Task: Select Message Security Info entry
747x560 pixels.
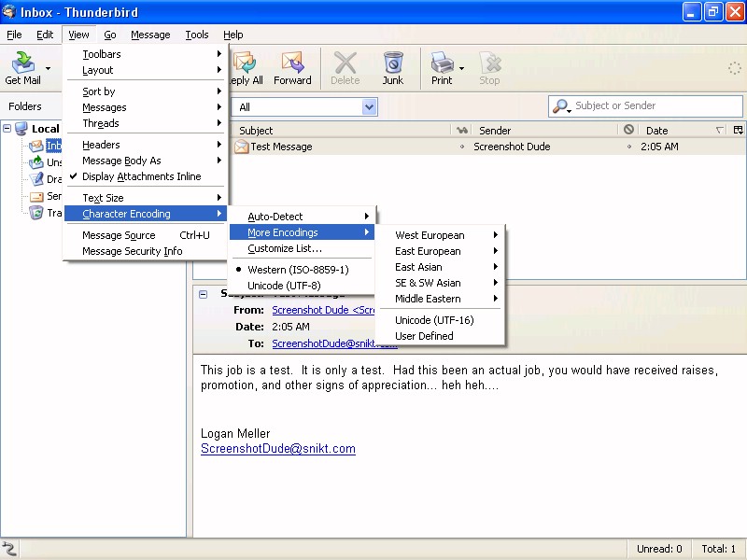Action: point(146,251)
